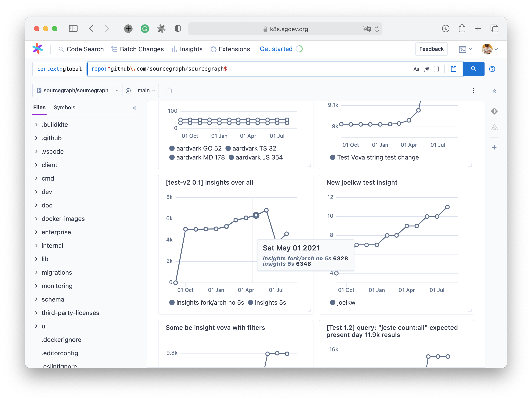Open user avatar menu

[489, 49]
